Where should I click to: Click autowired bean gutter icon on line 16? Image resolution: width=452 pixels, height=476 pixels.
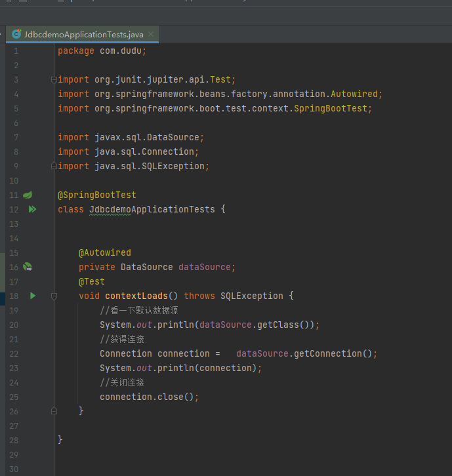28,267
